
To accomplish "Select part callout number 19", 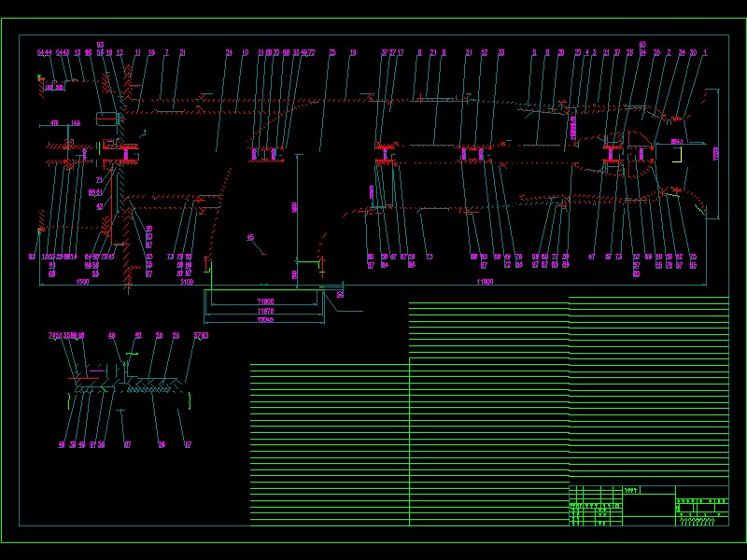I will click(x=353, y=52).
